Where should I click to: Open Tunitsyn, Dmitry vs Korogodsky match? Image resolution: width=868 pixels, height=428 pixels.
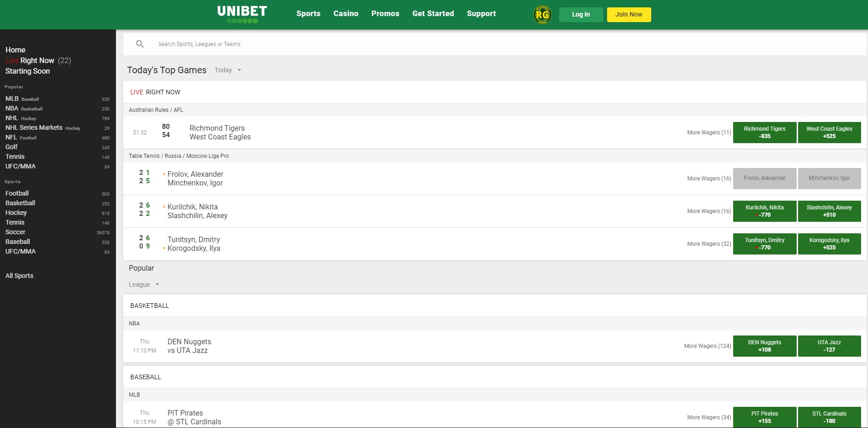point(194,244)
